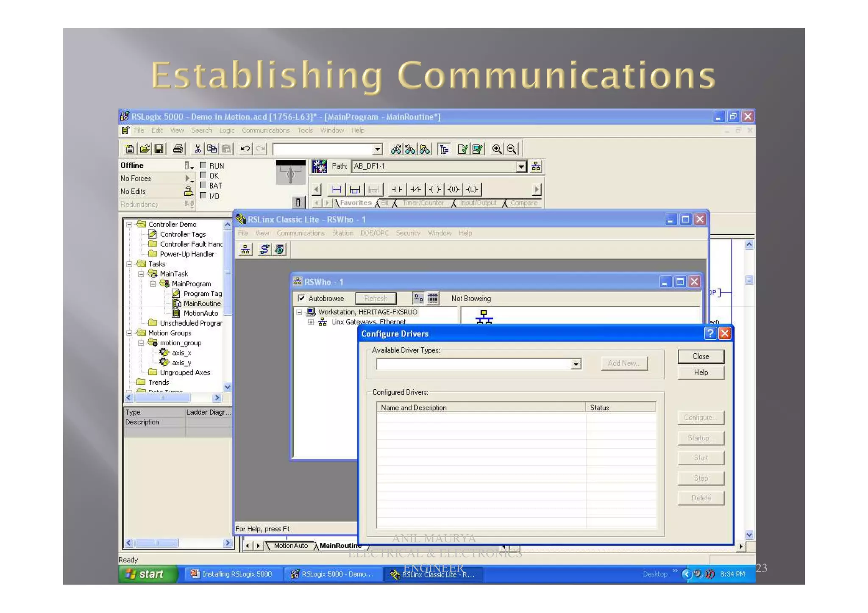Open the Path dropdown showing AB_DF1-1
The image size is (868, 613).
[521, 166]
